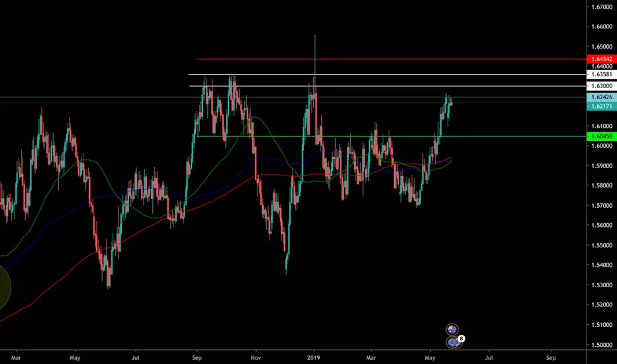
Task: Click the 1.65000 price axis value
Action: pyautogui.click(x=602, y=46)
